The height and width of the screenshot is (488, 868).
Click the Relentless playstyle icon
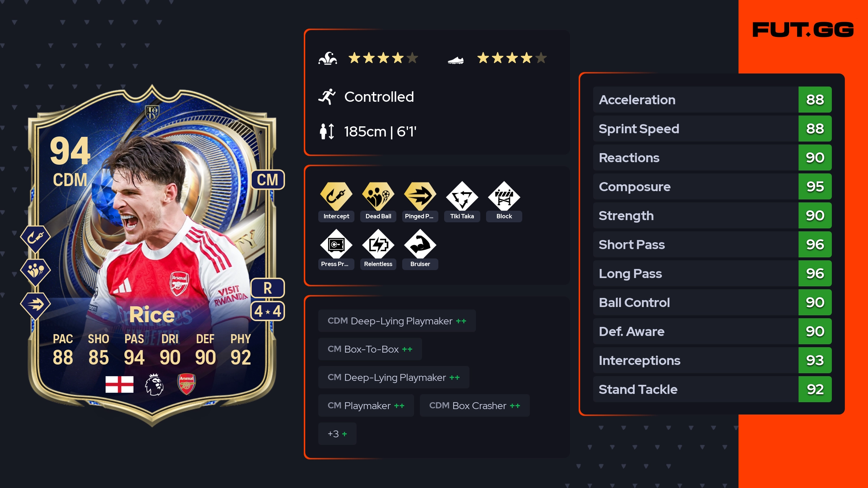coord(378,244)
